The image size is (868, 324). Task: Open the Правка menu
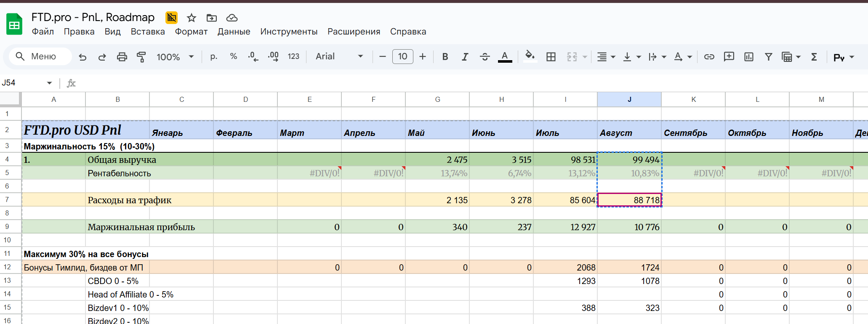[x=79, y=32]
